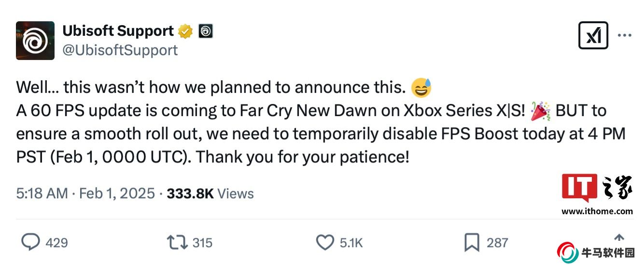The width and height of the screenshot is (644, 265).
Task: Open the @UbisoftSupport handle link
Action: [120, 50]
